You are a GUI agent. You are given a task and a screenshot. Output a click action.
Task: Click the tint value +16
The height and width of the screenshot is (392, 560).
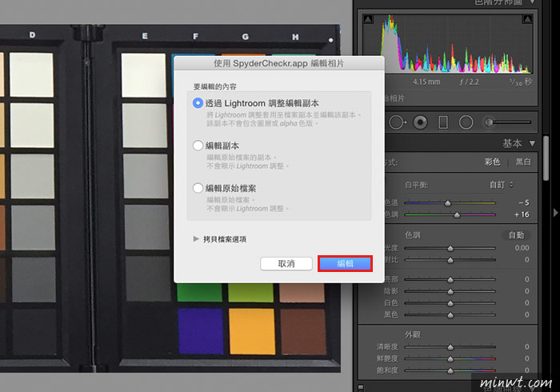522,214
